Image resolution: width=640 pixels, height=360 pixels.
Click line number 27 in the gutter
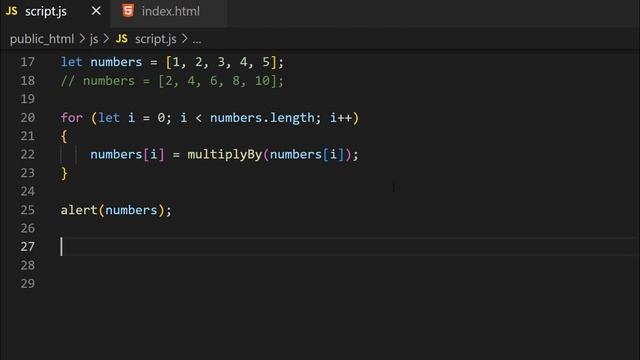27,247
